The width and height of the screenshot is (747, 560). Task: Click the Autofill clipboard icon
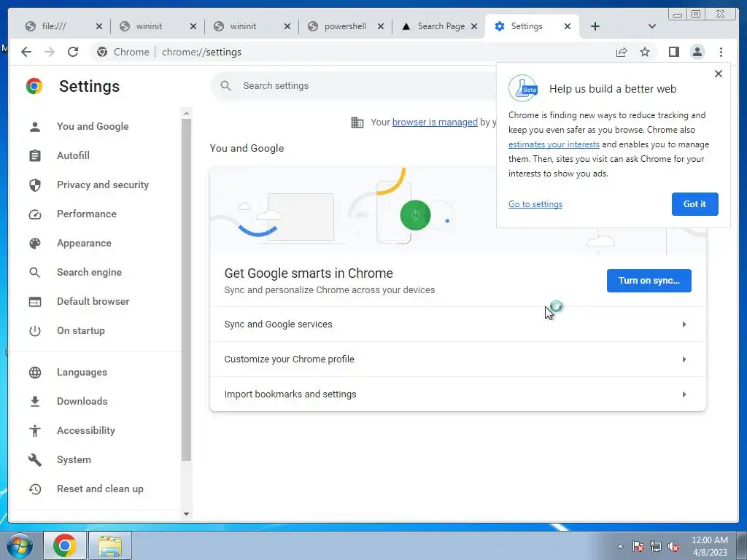pos(35,156)
